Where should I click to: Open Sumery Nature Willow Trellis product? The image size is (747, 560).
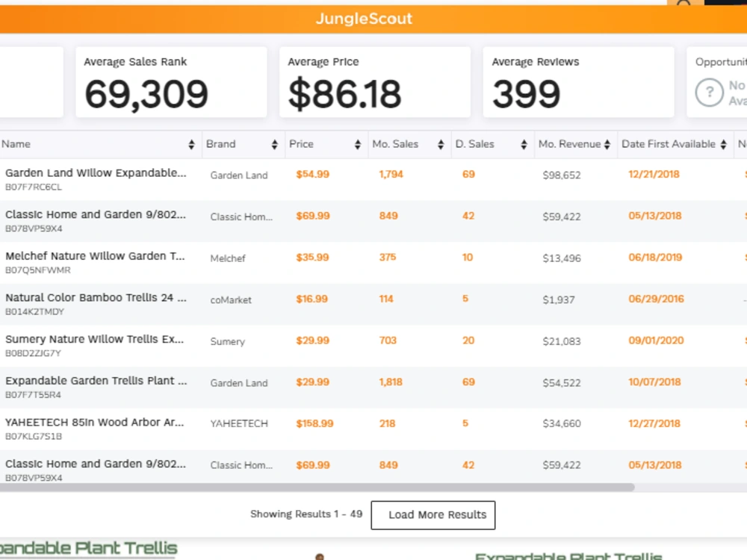tap(94, 339)
